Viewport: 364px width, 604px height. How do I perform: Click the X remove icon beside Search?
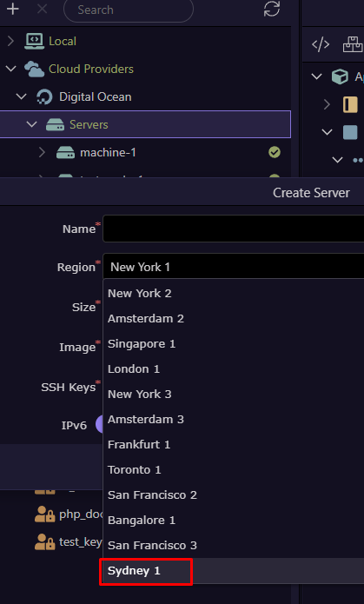click(x=42, y=10)
